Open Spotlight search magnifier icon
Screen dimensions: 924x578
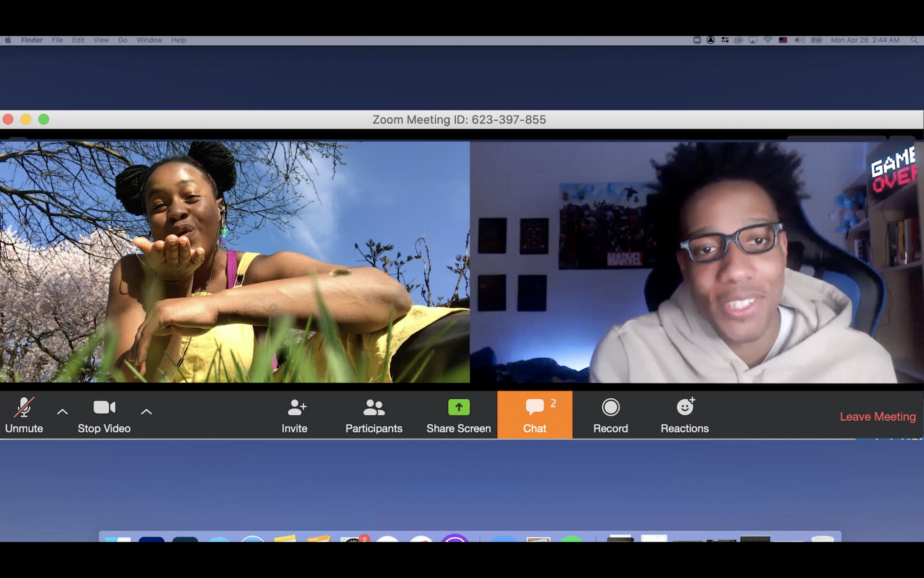914,40
